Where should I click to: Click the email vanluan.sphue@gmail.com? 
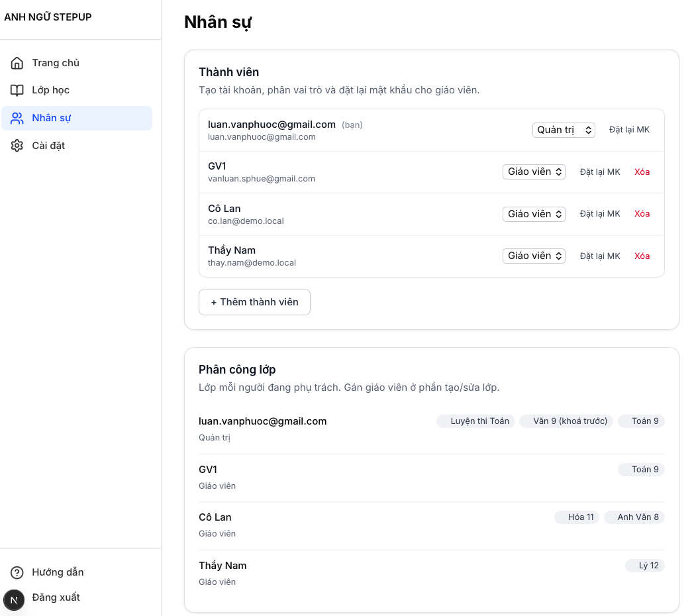[x=262, y=179]
